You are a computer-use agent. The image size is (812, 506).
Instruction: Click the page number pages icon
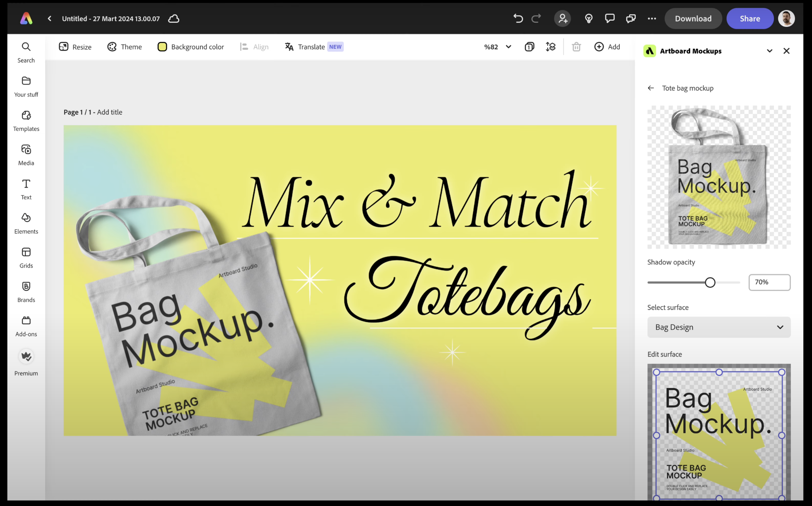[529, 47]
